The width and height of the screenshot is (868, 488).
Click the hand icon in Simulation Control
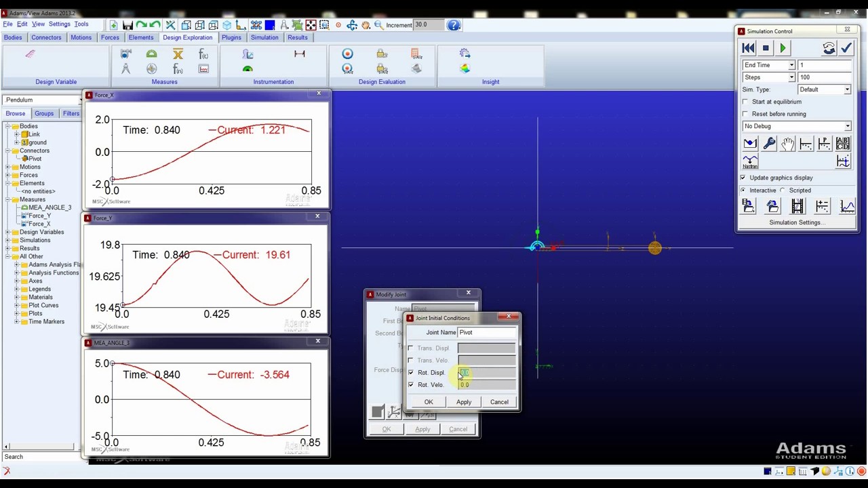coord(787,143)
